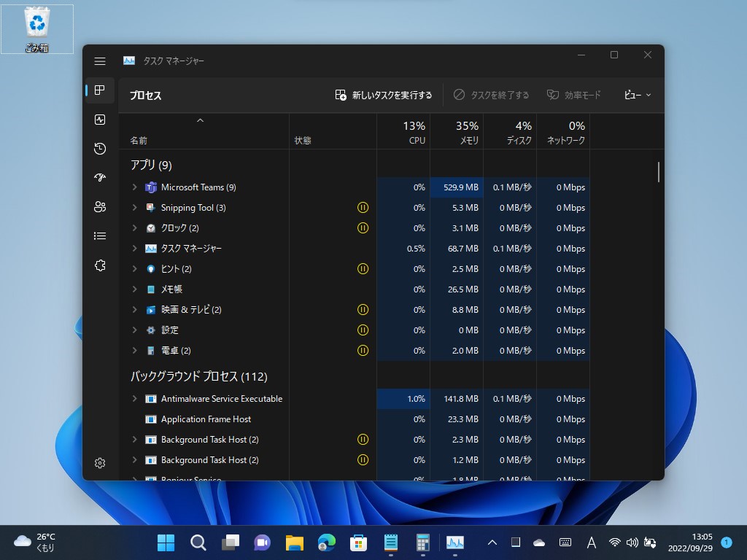
Task: Expand the Snipping Tool process group
Action: [134, 207]
